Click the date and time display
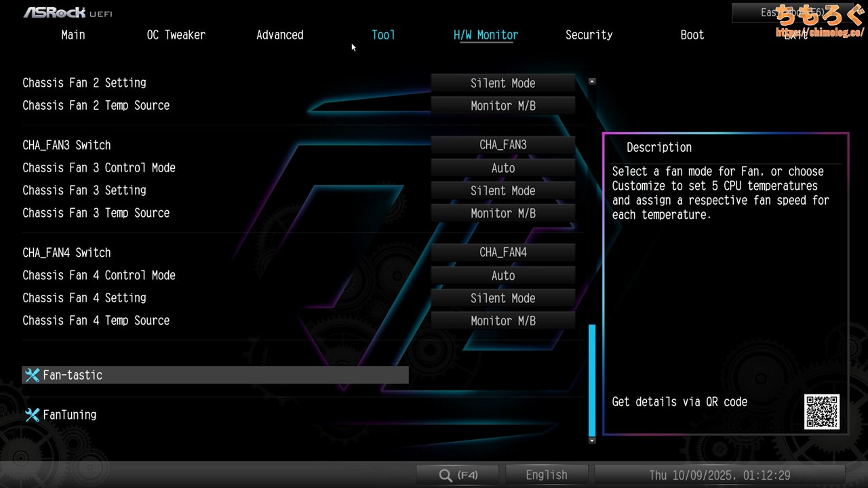868x488 pixels. [719, 476]
